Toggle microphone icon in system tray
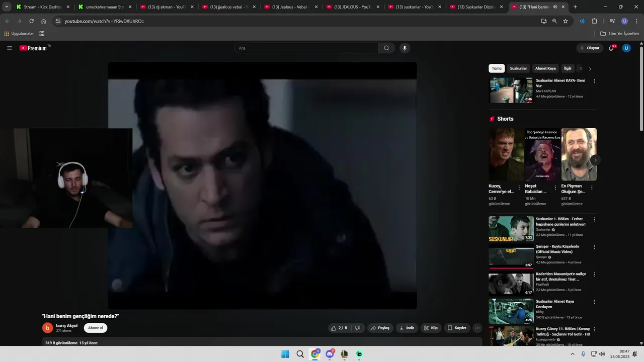644x362 pixels. [x=583, y=354]
